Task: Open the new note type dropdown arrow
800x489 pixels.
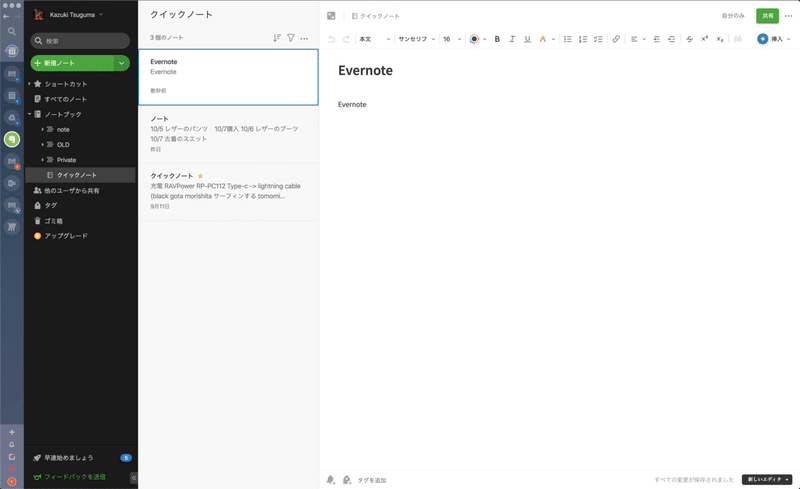Action: pyautogui.click(x=121, y=63)
